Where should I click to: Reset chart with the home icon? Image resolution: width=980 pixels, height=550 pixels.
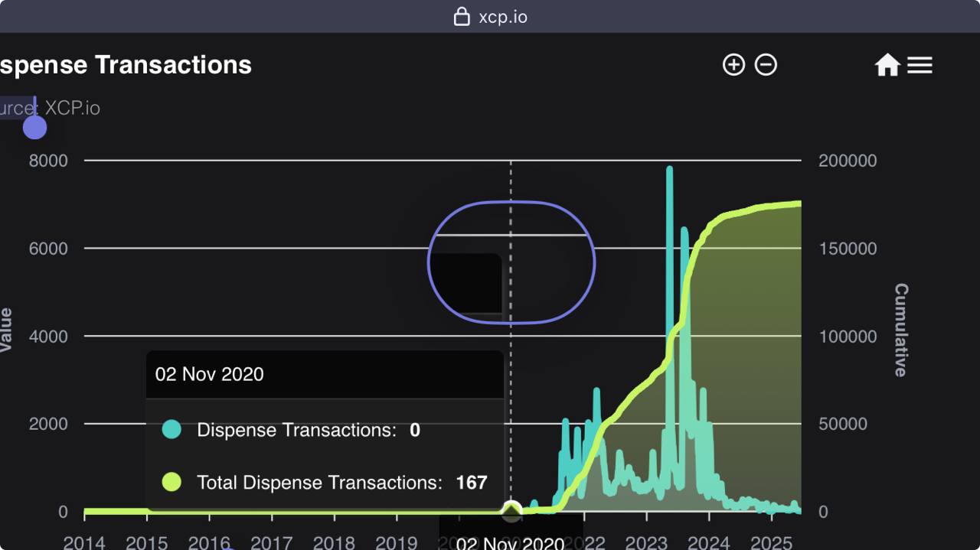887,65
